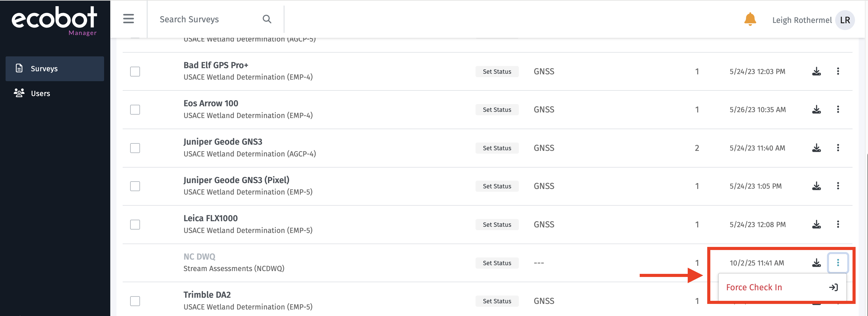Click the Surveys document icon in sidebar
The width and height of the screenshot is (868, 316).
(x=19, y=68)
